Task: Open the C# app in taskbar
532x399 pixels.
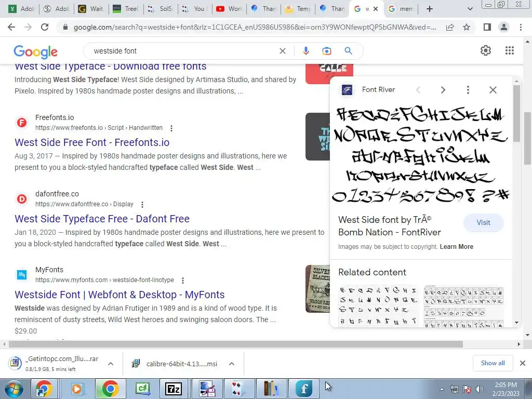Action: coord(142,389)
